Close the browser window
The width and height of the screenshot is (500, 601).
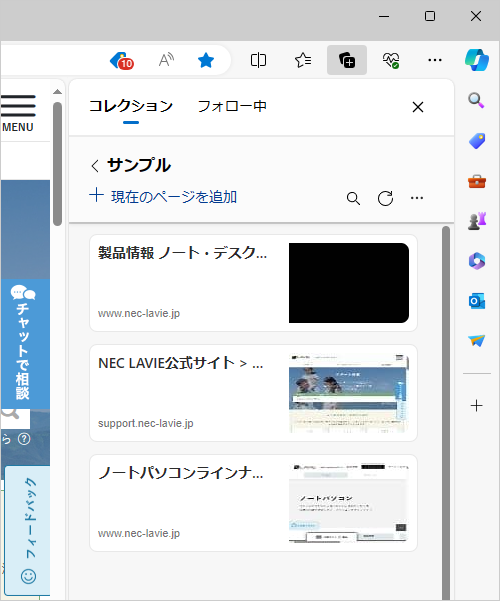tap(476, 16)
